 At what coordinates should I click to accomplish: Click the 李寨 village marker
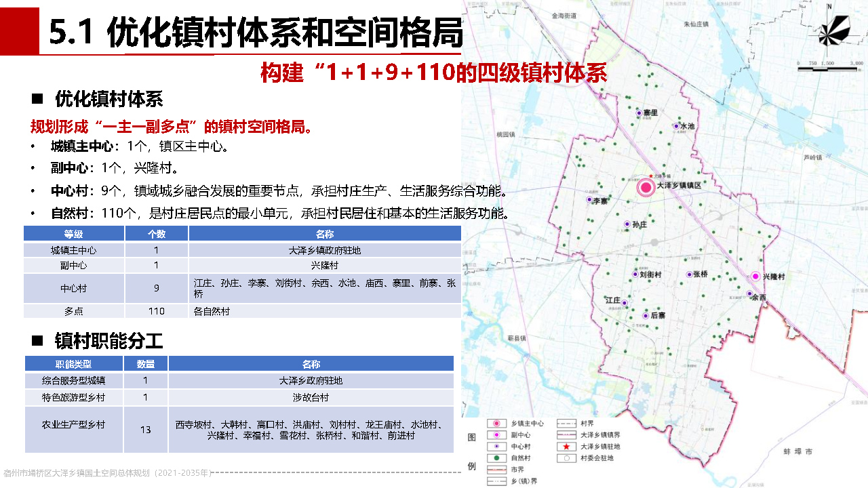(x=589, y=200)
